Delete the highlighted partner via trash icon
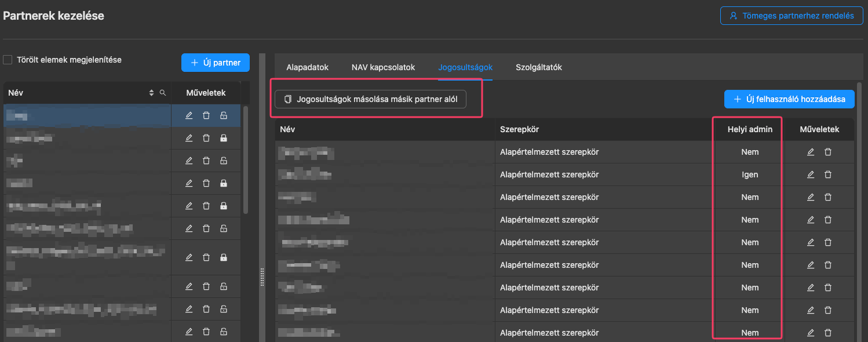 pyautogui.click(x=206, y=115)
